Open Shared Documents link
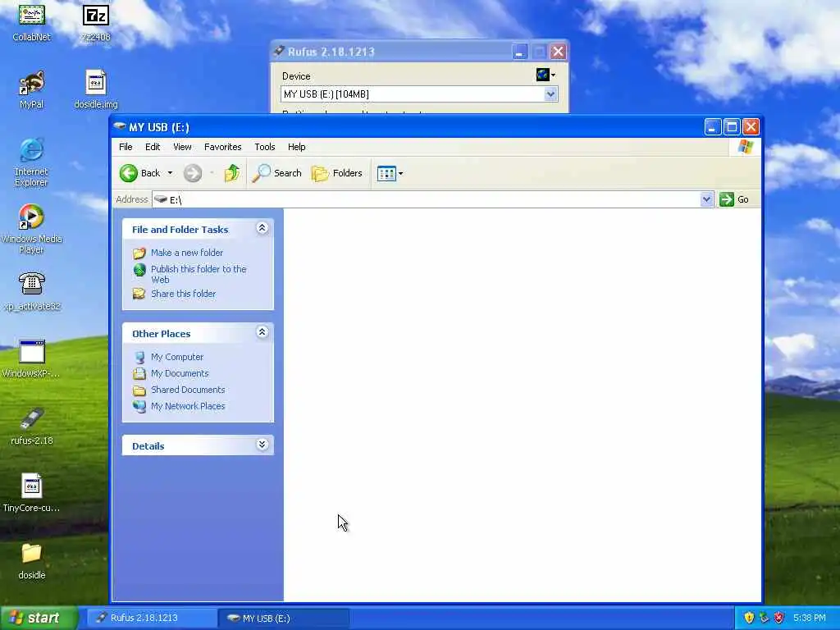Viewport: 840px width, 630px height. coord(188,390)
